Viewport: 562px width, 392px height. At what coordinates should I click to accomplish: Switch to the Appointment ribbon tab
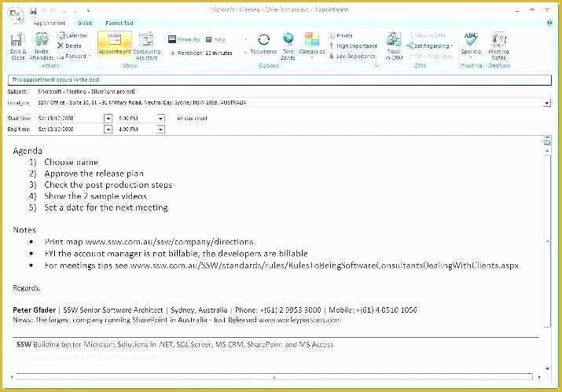[49, 23]
